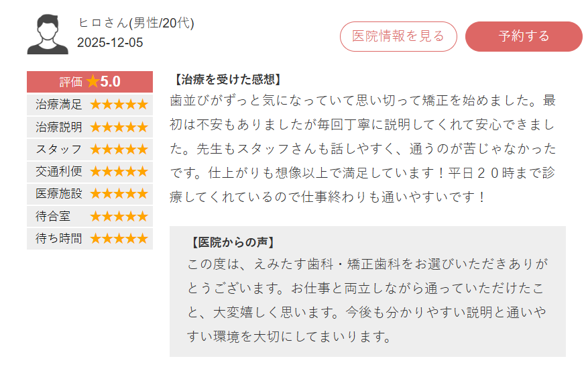Click the patient review text paragraph
This screenshot has height=369, width=588.
tap(364, 149)
